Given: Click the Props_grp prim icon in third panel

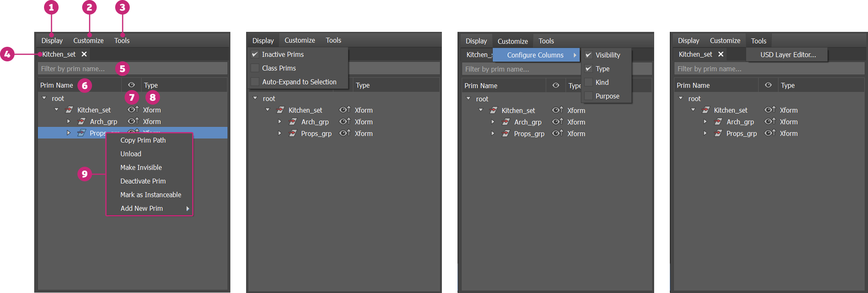Looking at the screenshot, I should [x=506, y=134].
